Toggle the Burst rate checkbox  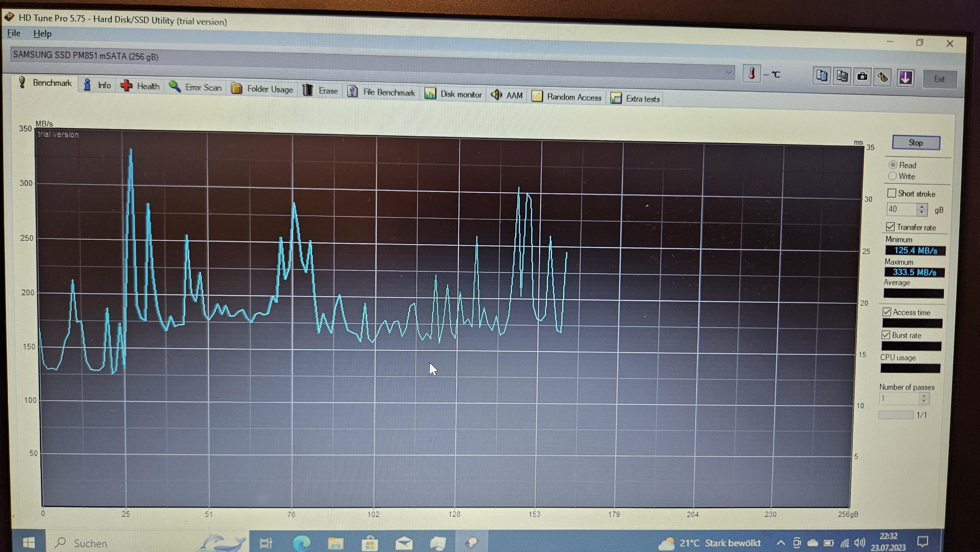click(x=886, y=335)
